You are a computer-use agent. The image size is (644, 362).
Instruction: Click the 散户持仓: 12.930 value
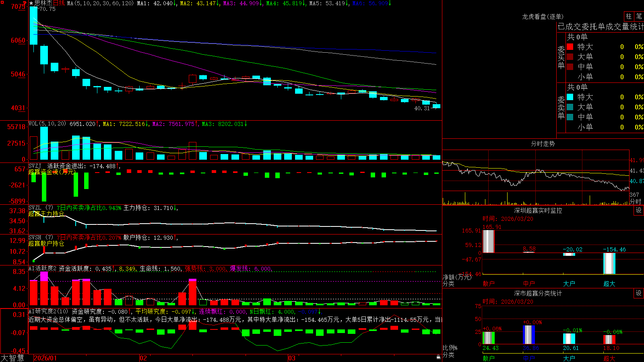[151, 238]
